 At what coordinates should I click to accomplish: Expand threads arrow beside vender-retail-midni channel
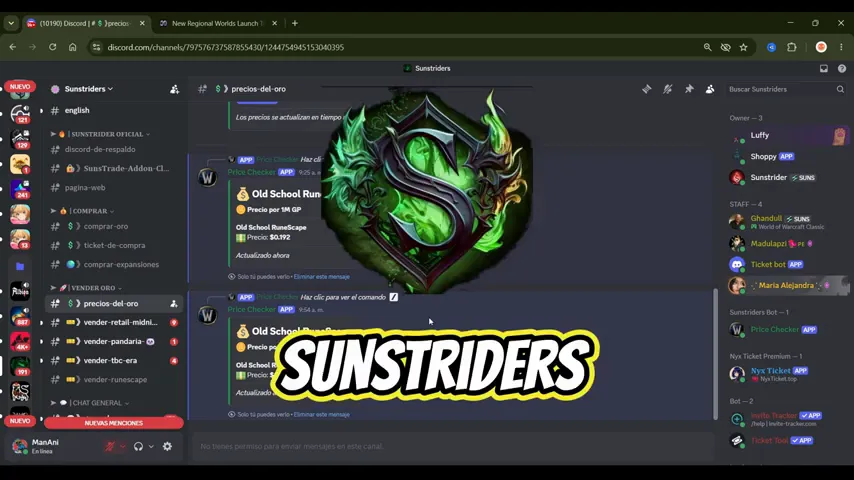click(x=41, y=323)
